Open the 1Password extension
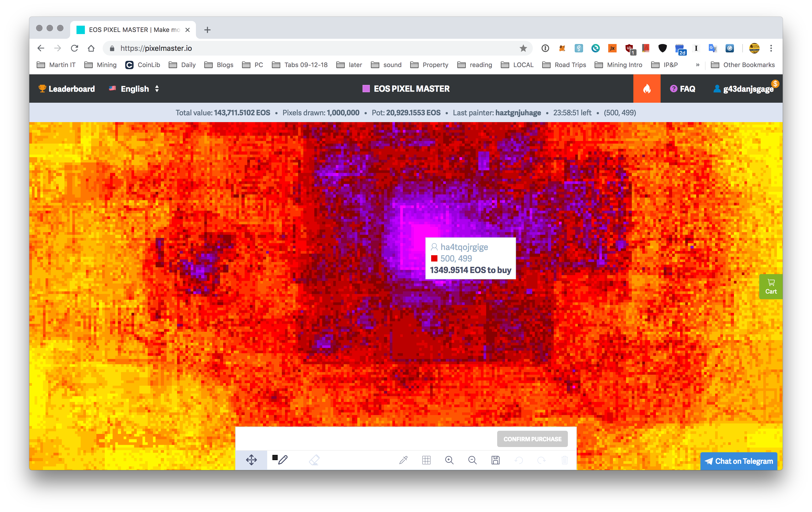 545,48
